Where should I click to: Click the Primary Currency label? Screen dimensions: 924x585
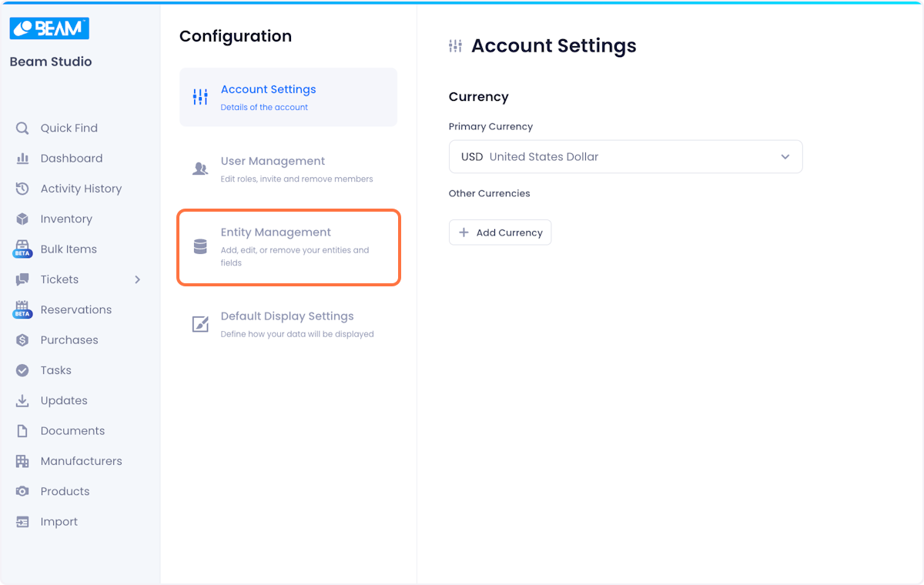(490, 126)
